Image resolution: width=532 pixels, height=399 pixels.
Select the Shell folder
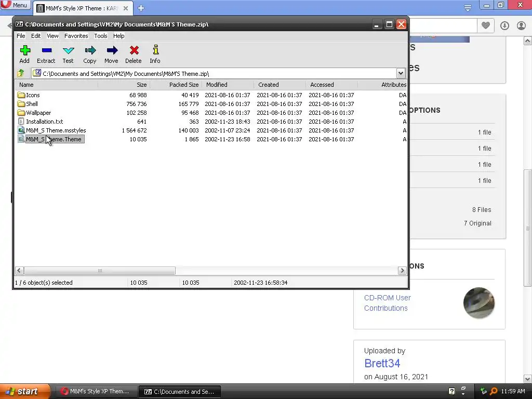click(x=28, y=104)
